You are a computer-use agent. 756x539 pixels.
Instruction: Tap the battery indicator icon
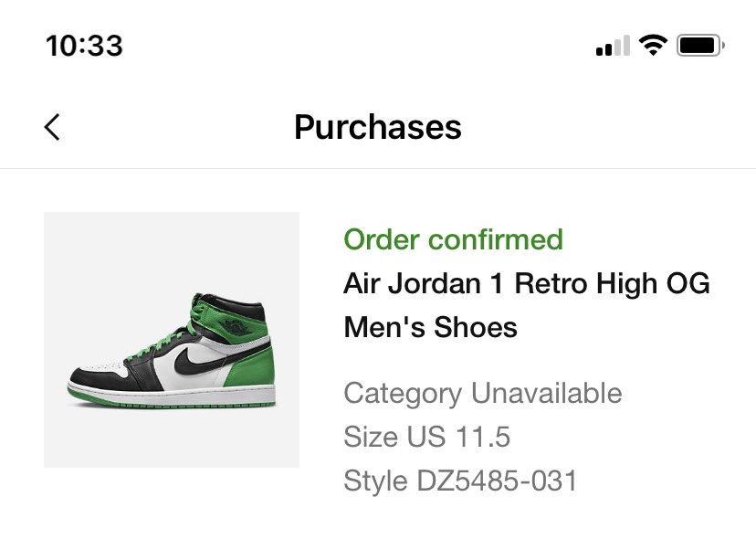click(x=701, y=46)
